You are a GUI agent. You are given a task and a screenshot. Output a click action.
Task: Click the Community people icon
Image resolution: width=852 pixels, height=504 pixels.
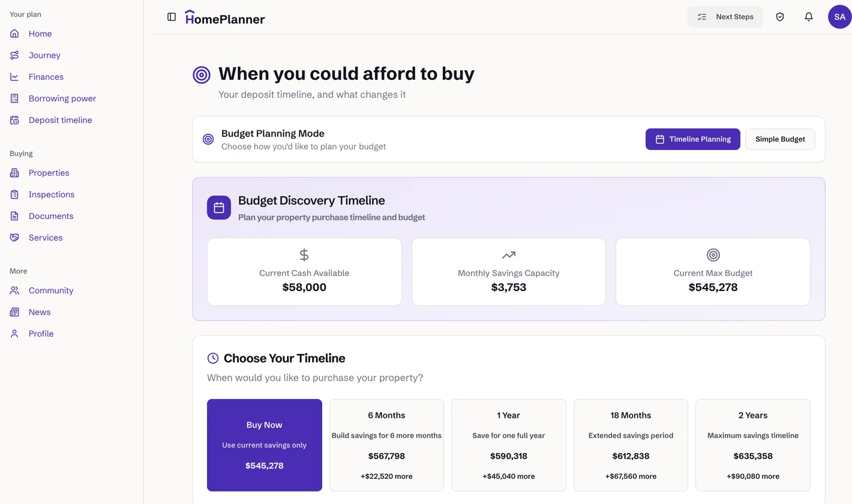tap(14, 290)
